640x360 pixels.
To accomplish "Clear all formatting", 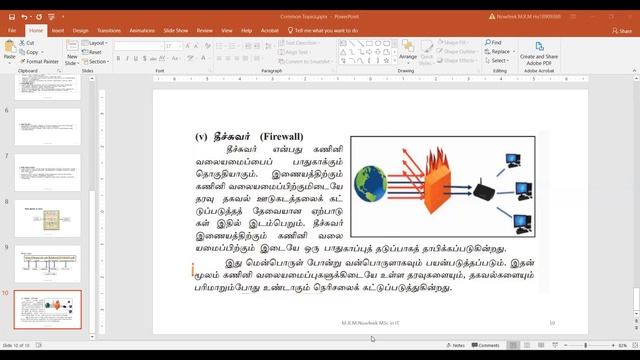I will point(208,46).
